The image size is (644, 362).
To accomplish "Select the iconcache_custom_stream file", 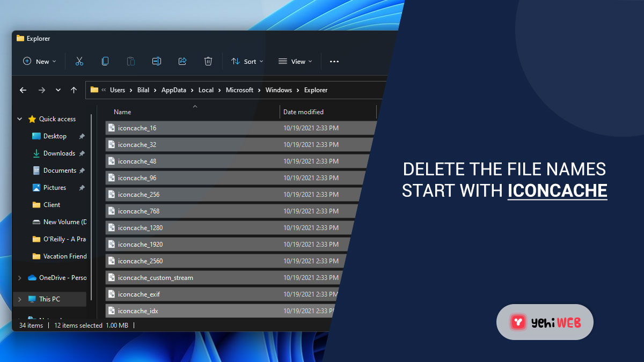I will coord(156,278).
